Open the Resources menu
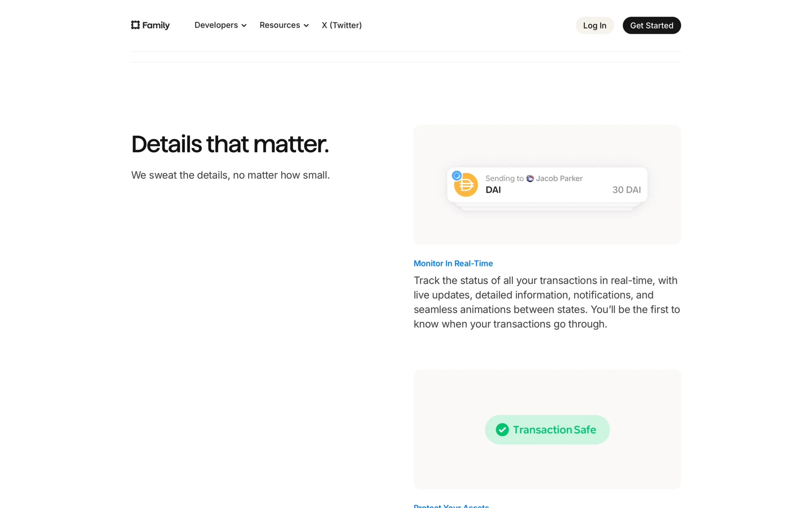The height and width of the screenshot is (508, 812). coord(280,25)
